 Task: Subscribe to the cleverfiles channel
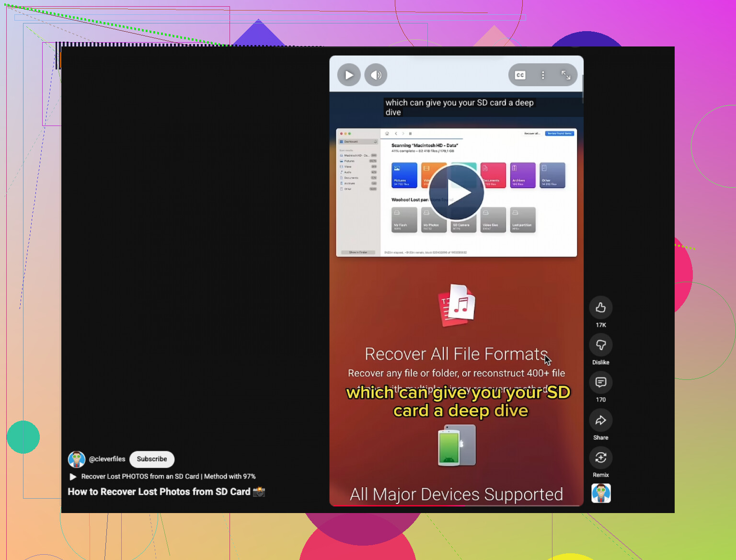[152, 459]
